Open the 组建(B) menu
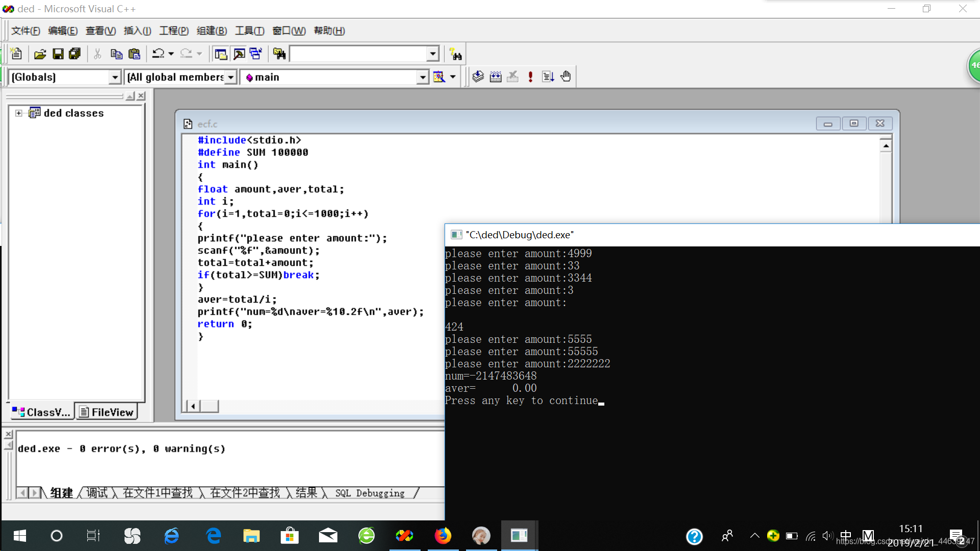Viewport: 980px width, 551px height. click(212, 31)
